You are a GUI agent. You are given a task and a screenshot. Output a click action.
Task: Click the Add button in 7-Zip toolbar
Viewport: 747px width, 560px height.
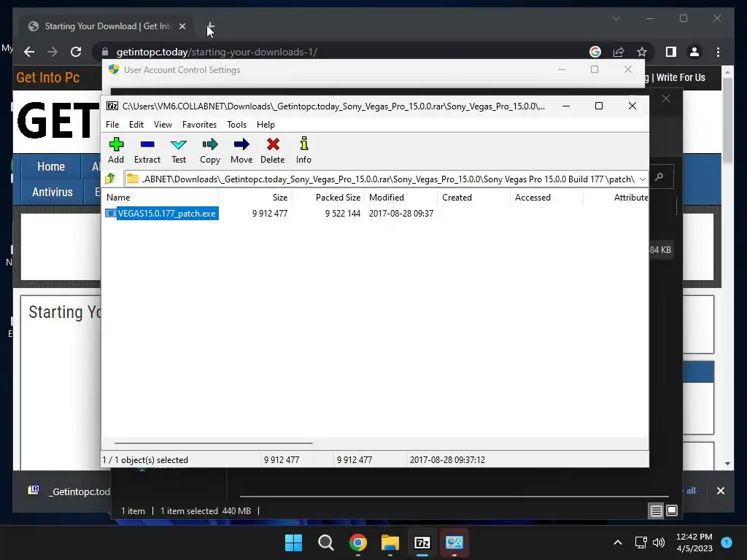(116, 150)
